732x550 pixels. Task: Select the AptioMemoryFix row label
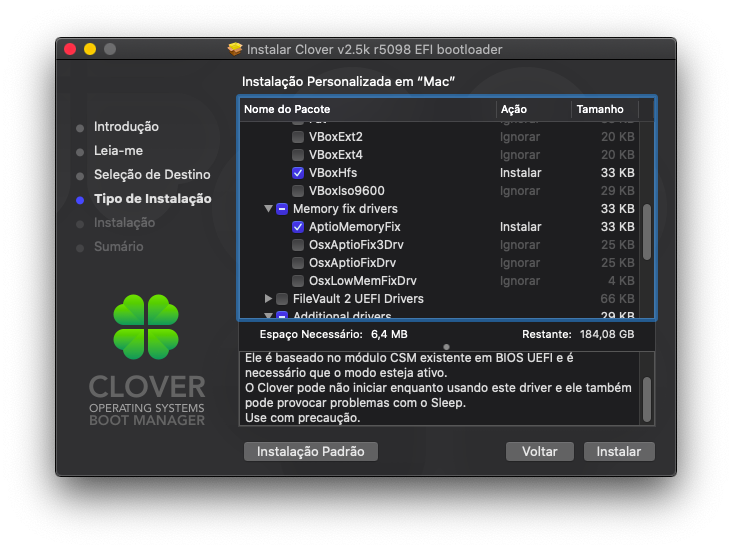pyautogui.click(x=355, y=227)
